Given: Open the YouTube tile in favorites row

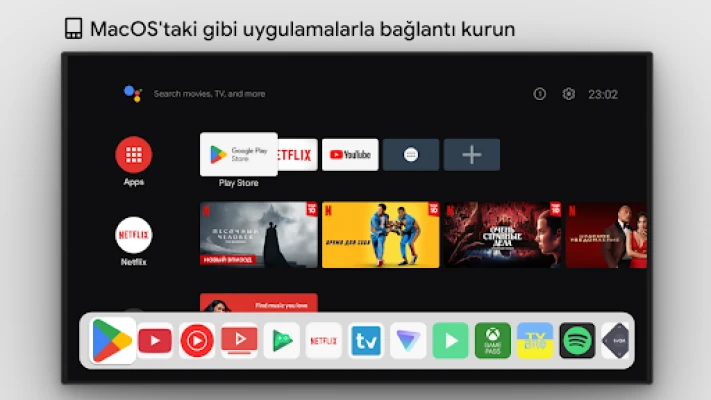Looking at the screenshot, I should pyautogui.click(x=350, y=155).
